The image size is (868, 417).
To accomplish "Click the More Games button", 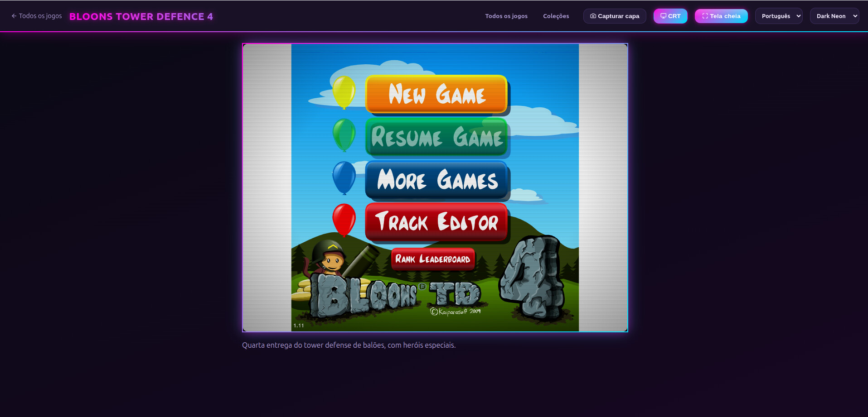I will (x=436, y=180).
